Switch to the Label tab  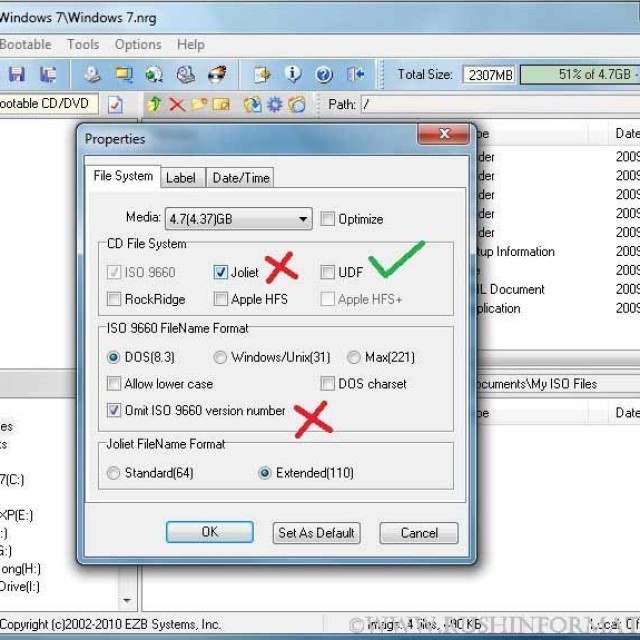click(x=182, y=178)
